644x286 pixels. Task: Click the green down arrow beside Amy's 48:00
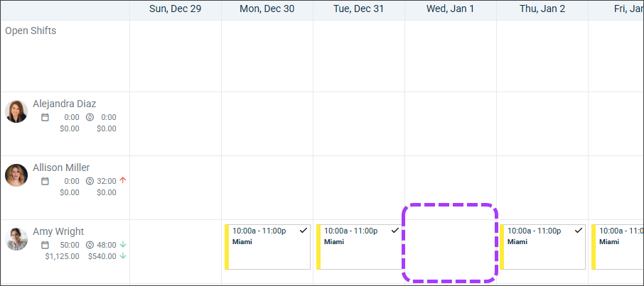point(123,245)
